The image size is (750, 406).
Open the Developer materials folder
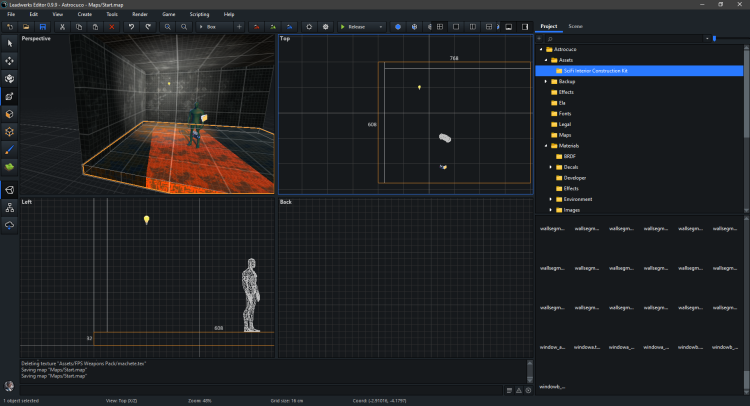[x=574, y=178]
